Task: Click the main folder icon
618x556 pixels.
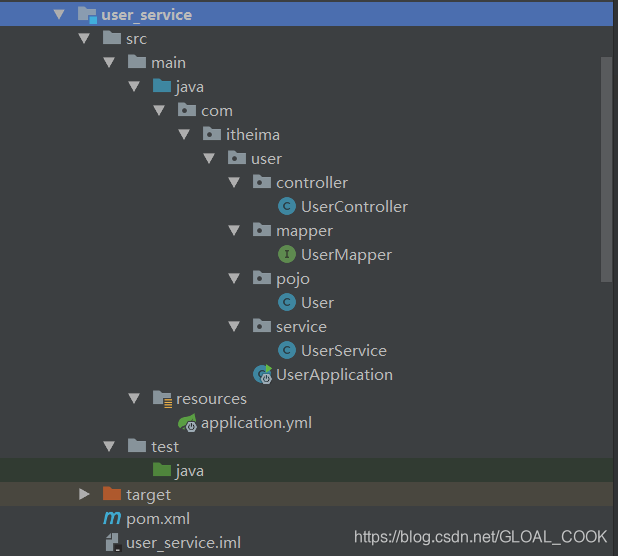Action: pos(137,62)
